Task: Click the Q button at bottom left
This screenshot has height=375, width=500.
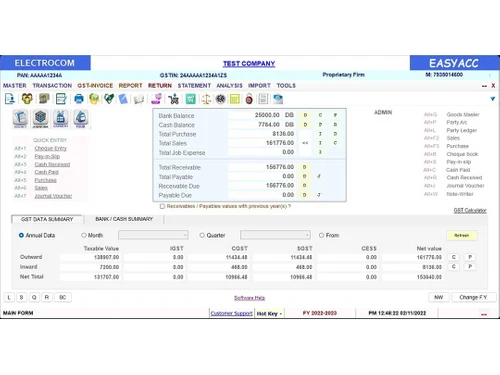Action: click(x=34, y=297)
